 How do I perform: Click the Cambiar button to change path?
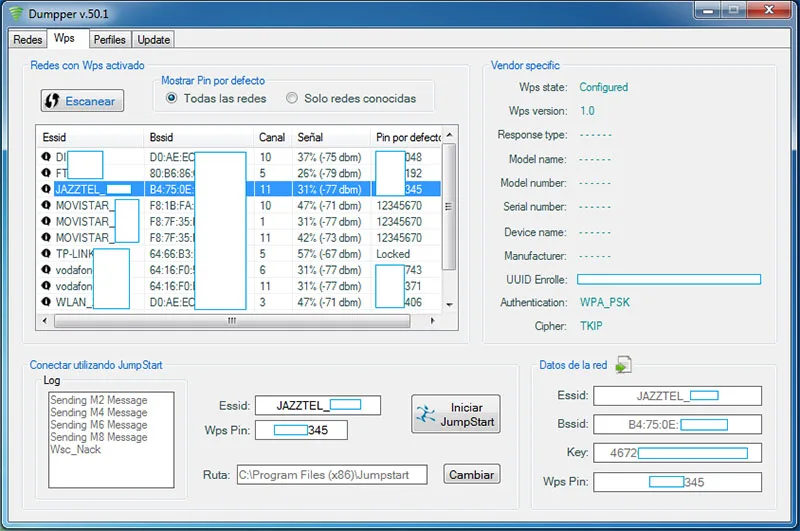point(471,474)
